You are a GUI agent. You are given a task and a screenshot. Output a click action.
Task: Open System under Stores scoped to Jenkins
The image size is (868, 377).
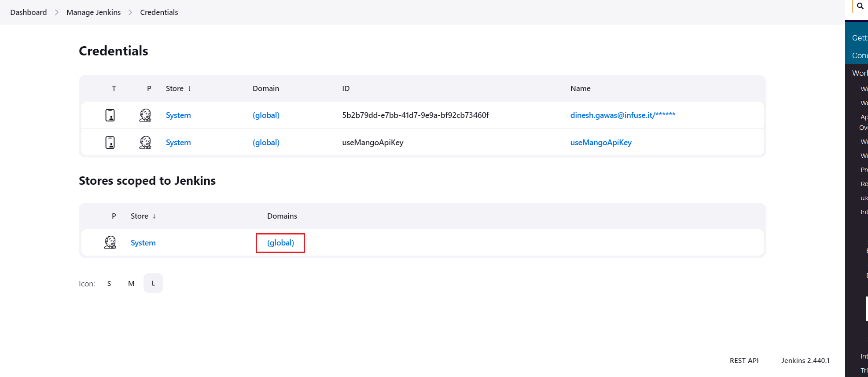(x=143, y=243)
